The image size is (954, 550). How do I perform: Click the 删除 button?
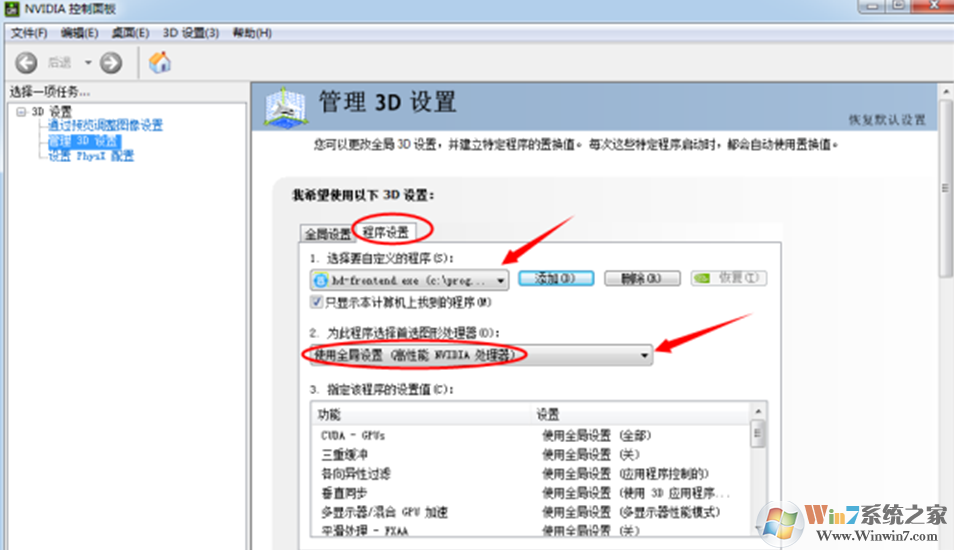coord(642,279)
